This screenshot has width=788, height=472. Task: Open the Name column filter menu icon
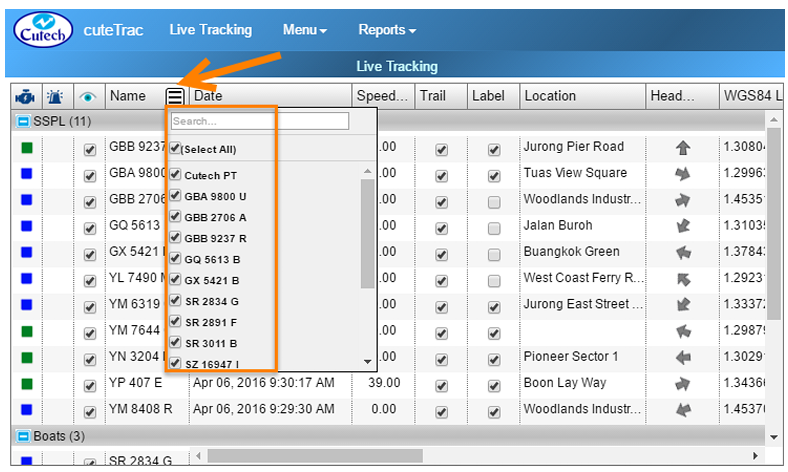click(175, 97)
